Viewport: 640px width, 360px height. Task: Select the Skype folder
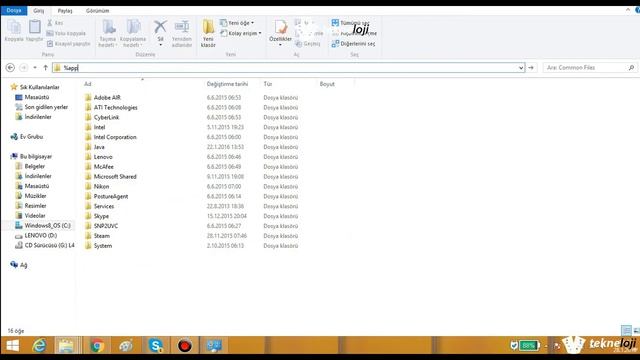(x=97, y=216)
